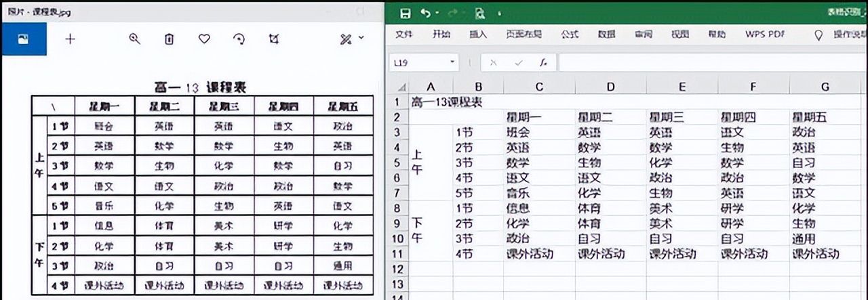The width and height of the screenshot is (868, 300).
Task: Select 课外活动 cell in column C
Action: 539,254
